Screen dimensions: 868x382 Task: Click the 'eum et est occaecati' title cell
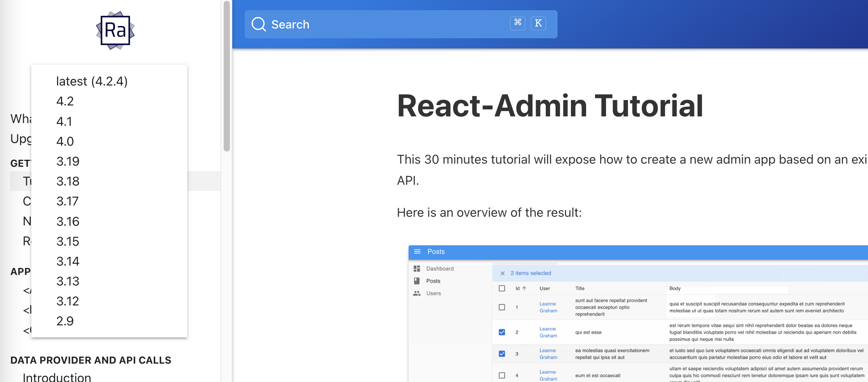tap(598, 375)
